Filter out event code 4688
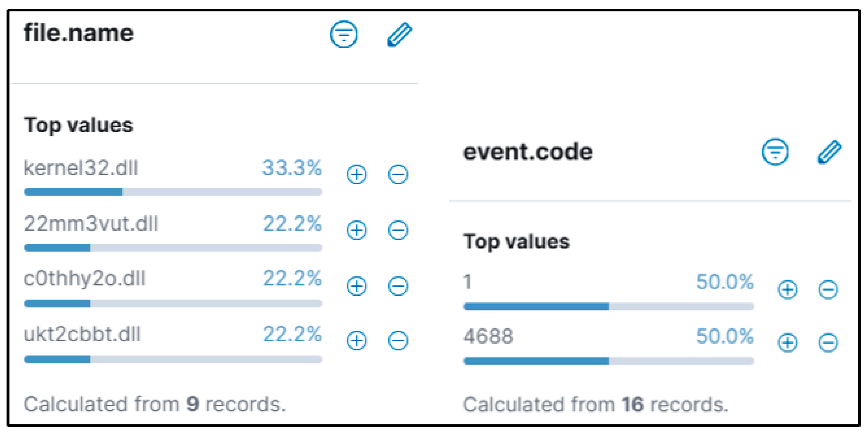Image resolution: width=868 pixels, height=436 pixels. pos(828,343)
